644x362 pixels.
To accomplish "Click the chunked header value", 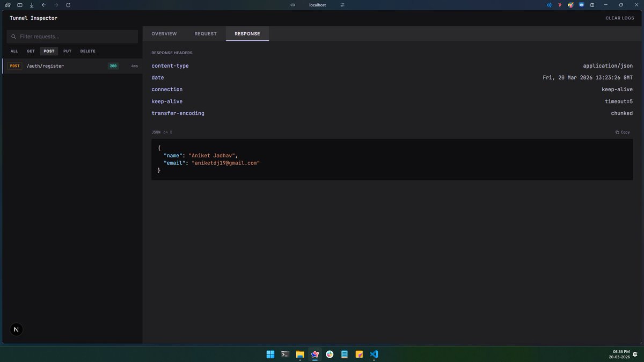I will click(x=622, y=113).
